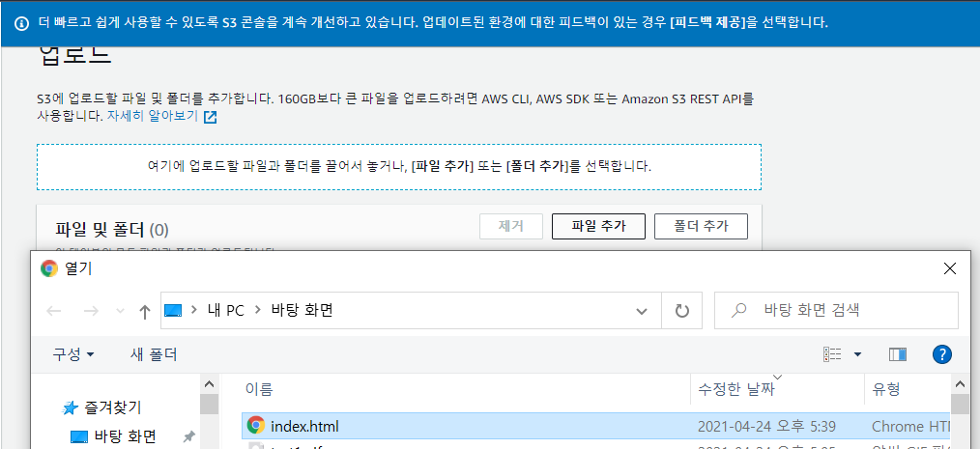Click the pin icon beside 바탕 화면

[x=187, y=436]
